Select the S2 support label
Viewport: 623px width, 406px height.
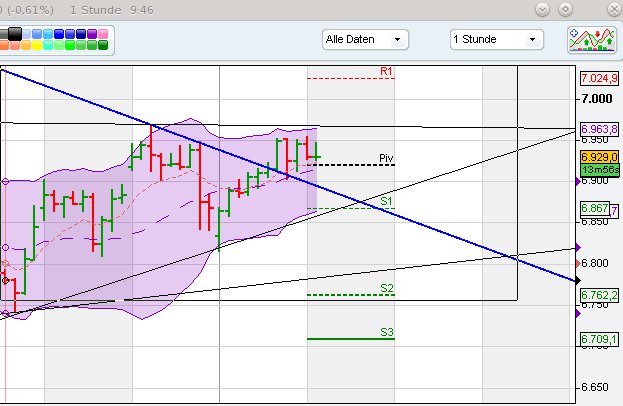(x=387, y=288)
